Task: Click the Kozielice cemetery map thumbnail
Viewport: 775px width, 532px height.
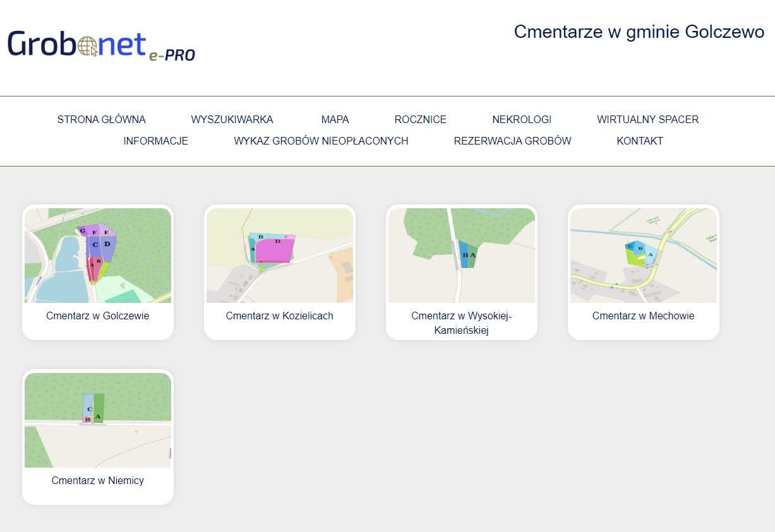Action: [280, 256]
